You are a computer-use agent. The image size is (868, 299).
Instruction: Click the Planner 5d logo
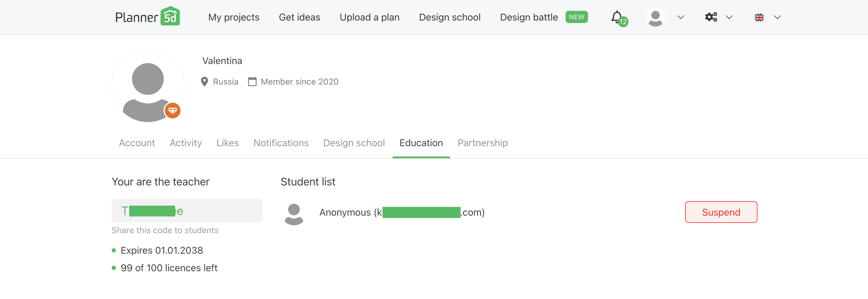point(147,17)
